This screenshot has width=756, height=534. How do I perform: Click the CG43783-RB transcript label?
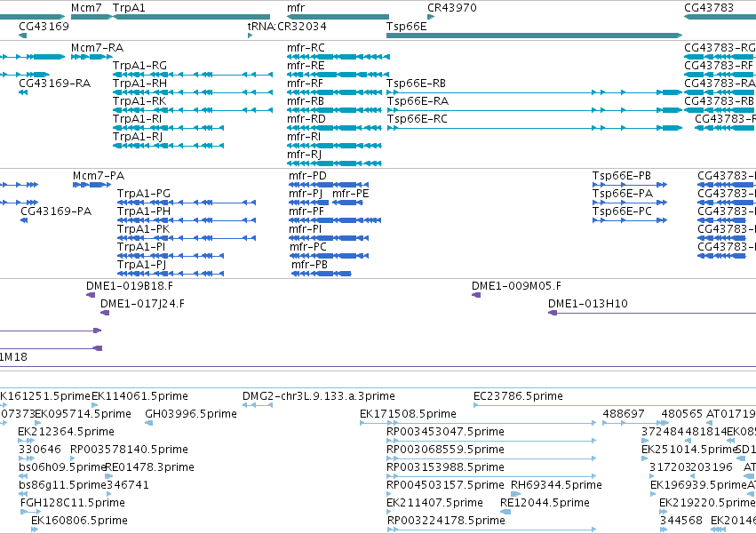point(719,101)
